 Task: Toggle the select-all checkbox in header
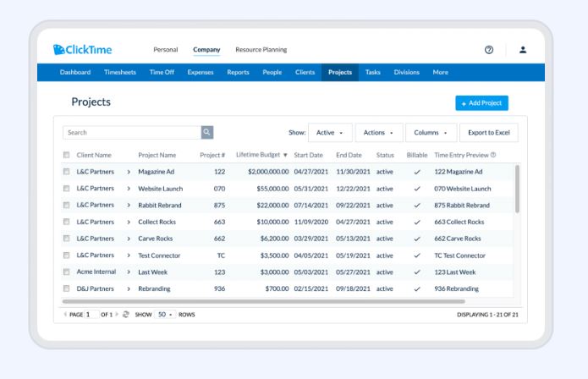click(x=66, y=155)
